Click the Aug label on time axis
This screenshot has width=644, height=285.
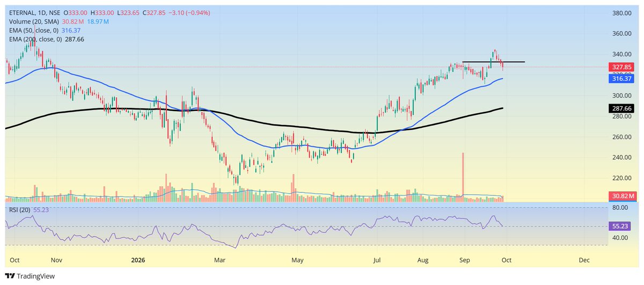pos(423,260)
